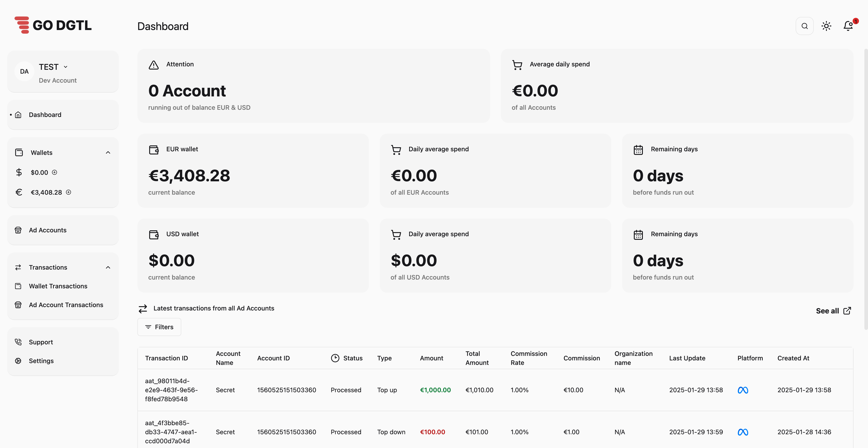
Task: Click the add funds icon next to €3,408.28
Action: tap(69, 192)
